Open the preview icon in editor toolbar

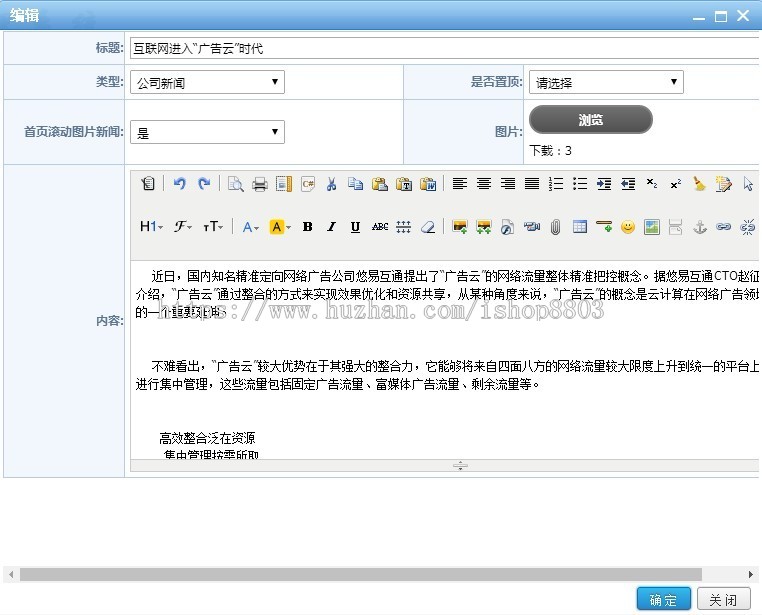click(236, 184)
